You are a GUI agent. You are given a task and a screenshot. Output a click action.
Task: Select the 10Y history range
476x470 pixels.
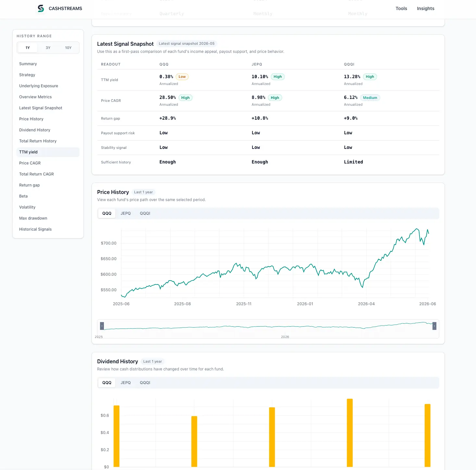(x=68, y=48)
